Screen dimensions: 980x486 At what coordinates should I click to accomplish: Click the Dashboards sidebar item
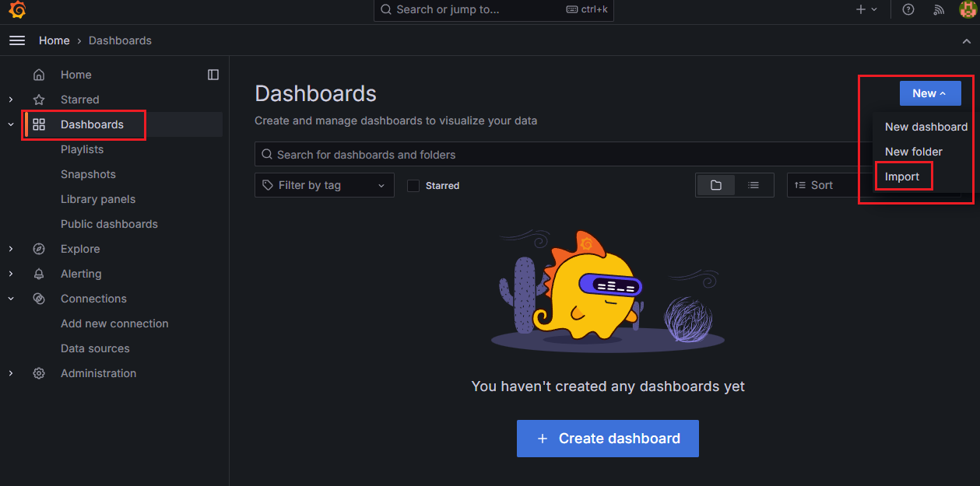(92, 124)
